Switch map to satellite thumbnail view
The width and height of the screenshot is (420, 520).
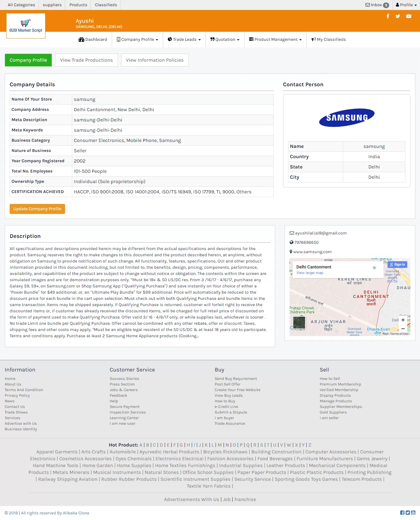click(x=299, y=322)
